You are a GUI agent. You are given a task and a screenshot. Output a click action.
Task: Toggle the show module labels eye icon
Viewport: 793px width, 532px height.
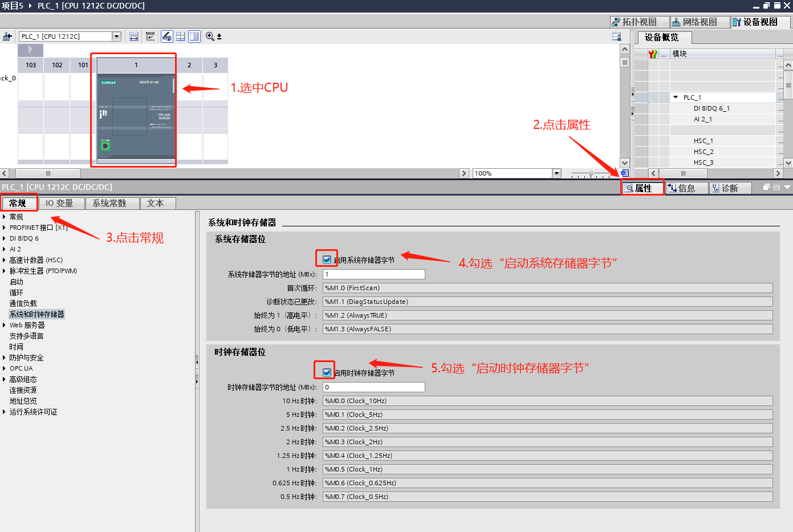(x=166, y=36)
